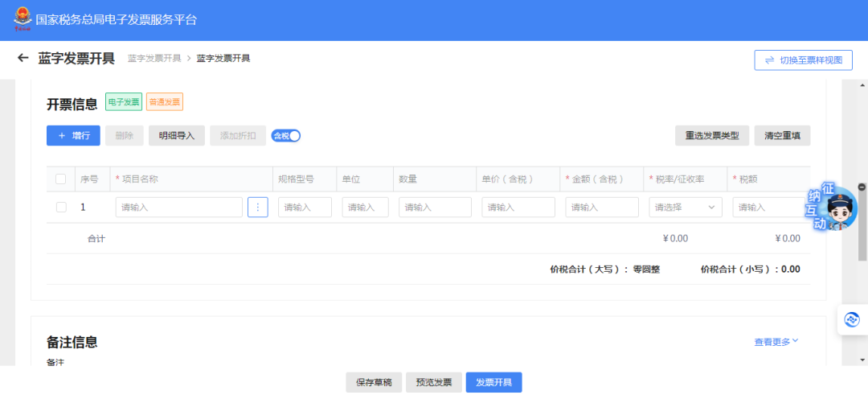The width and height of the screenshot is (868, 399).
Task: Check the checkbox for row 1
Action: 61,208
